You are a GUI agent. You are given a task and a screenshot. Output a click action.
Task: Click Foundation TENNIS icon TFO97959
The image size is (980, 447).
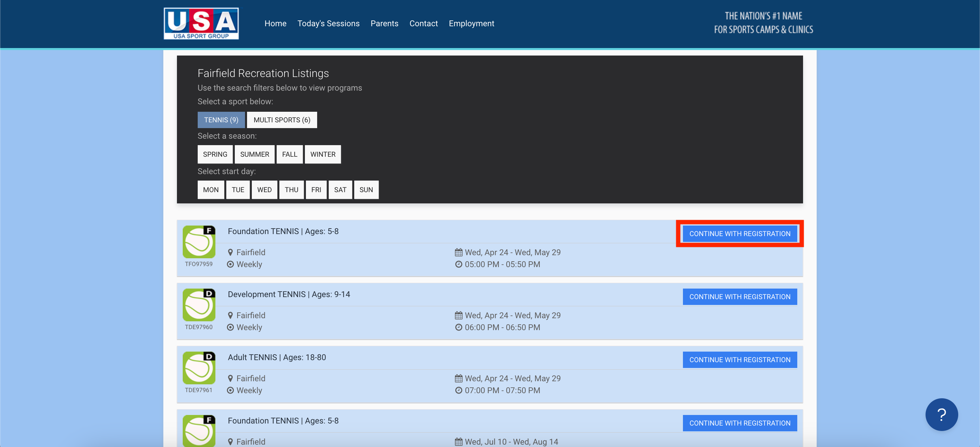[x=199, y=242]
